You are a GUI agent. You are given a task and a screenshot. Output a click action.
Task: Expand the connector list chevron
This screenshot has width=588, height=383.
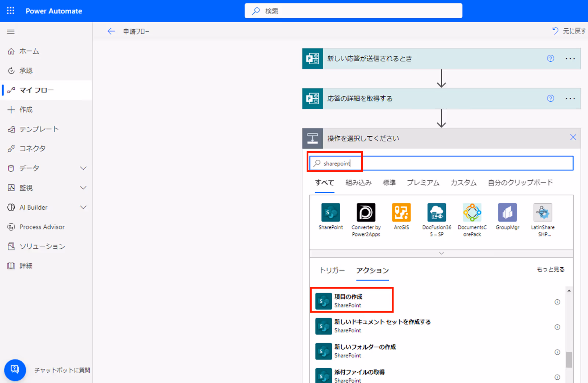[x=441, y=253]
